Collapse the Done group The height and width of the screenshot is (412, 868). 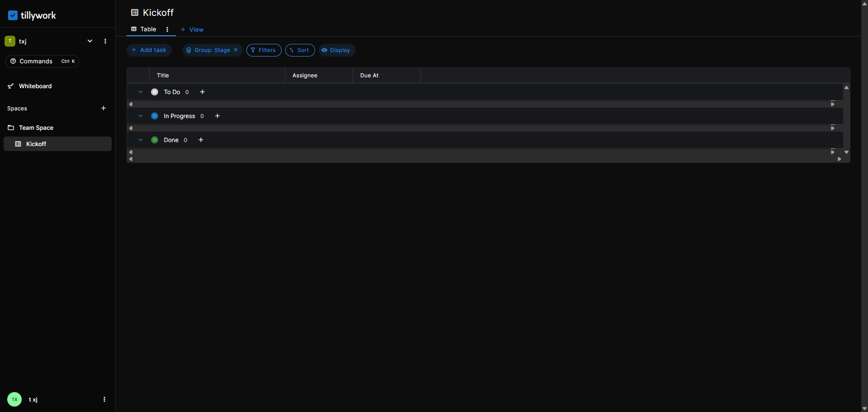(x=141, y=140)
